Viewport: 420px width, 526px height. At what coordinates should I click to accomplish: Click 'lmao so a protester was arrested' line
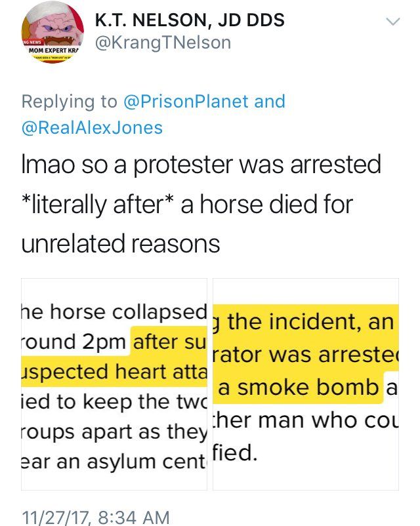[x=201, y=164]
